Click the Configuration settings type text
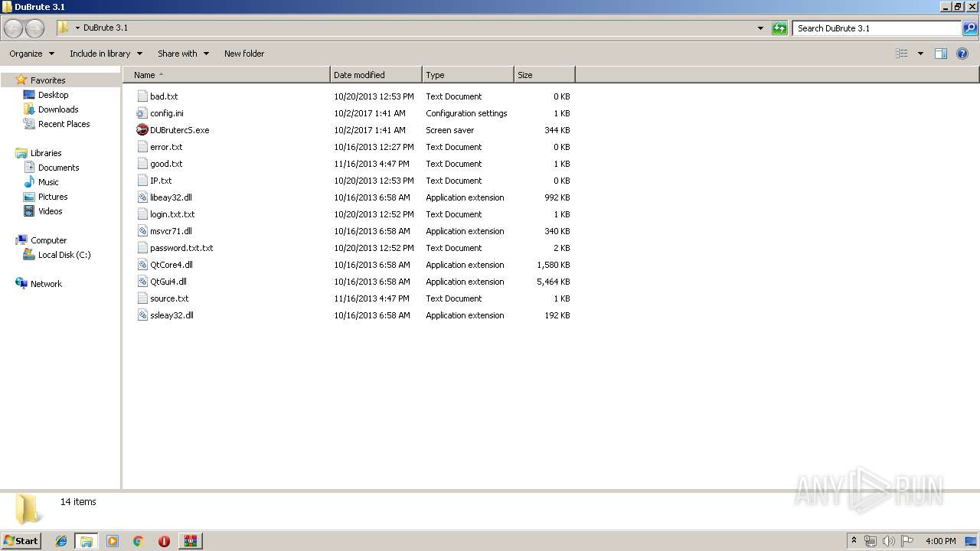This screenshot has height=551, width=980. [x=466, y=113]
